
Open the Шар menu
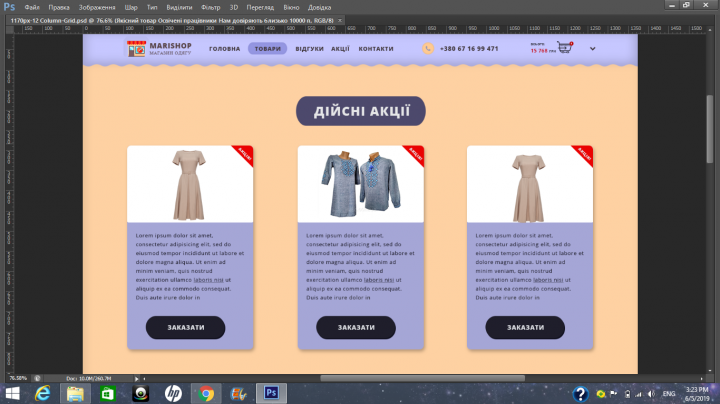(x=131, y=7)
